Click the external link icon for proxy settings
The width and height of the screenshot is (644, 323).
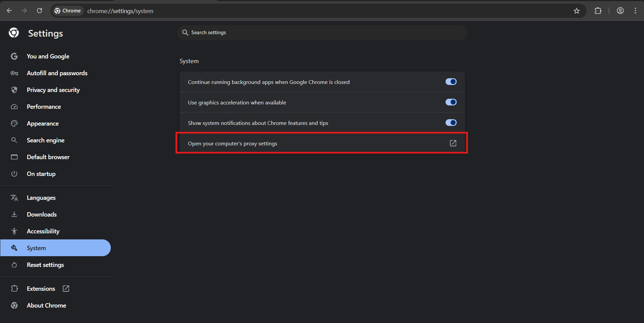click(453, 143)
